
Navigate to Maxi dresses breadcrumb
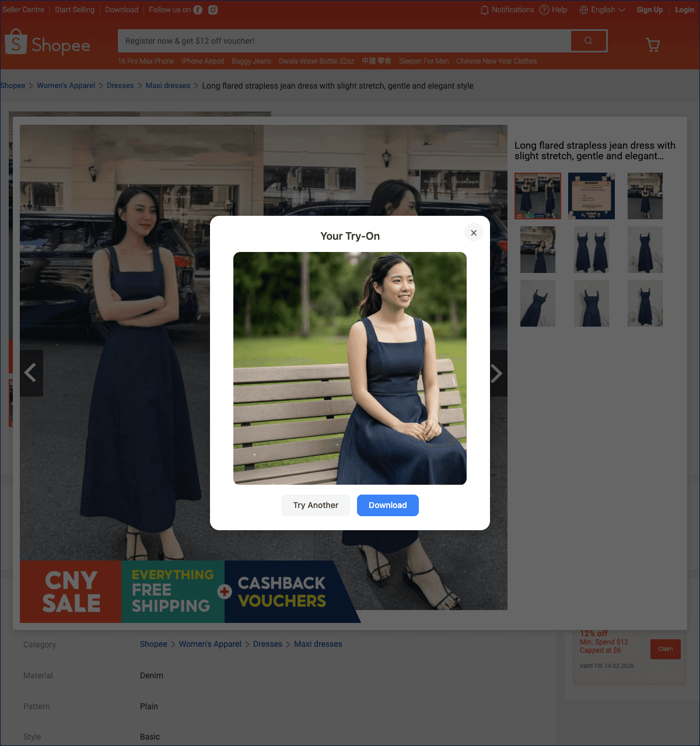click(167, 86)
